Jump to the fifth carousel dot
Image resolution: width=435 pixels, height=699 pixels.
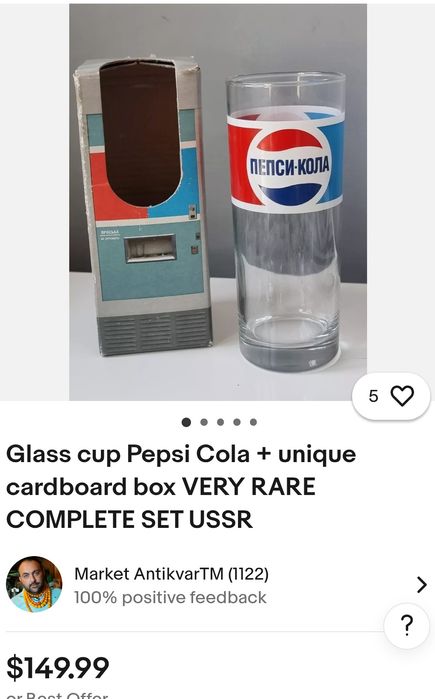point(253,422)
